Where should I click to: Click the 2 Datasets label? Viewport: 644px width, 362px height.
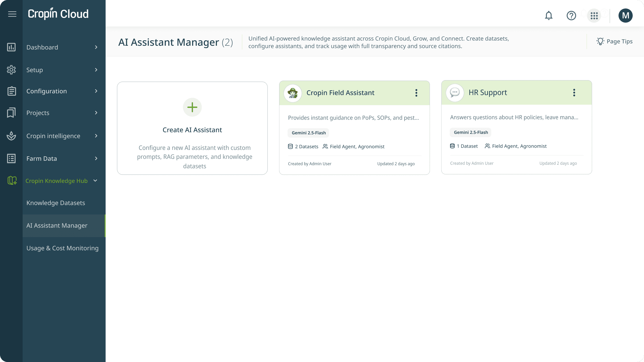tap(306, 147)
